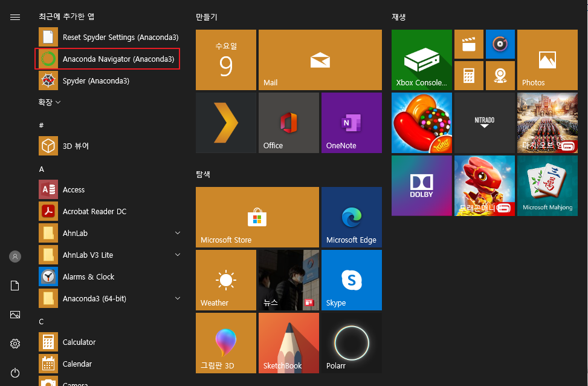Screen dimensions: 588x386
Task: Open the Candy Crush tile
Action: (x=421, y=123)
